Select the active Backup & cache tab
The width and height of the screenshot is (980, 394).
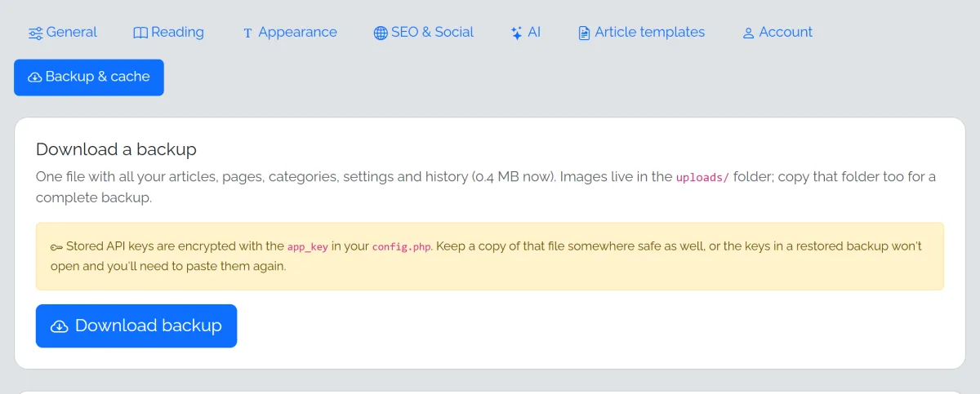[x=89, y=77]
